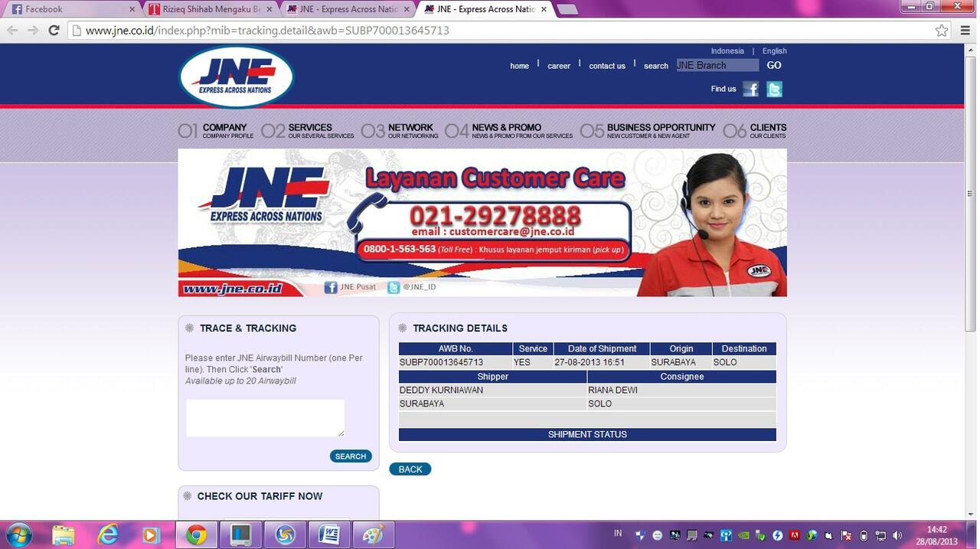Image resolution: width=980 pixels, height=549 pixels.
Task: Open the contact us link
Action: (x=607, y=66)
